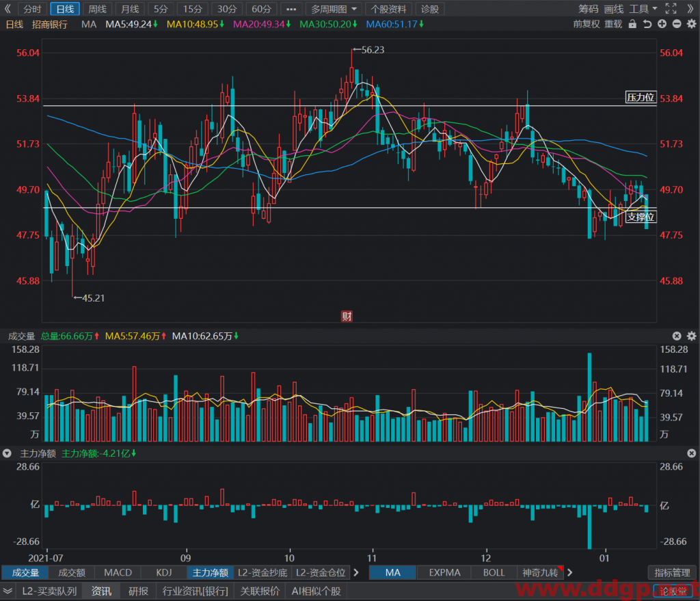Select the 神奇九转 overlay tab
This screenshot has width=700, height=601.
click(540, 572)
